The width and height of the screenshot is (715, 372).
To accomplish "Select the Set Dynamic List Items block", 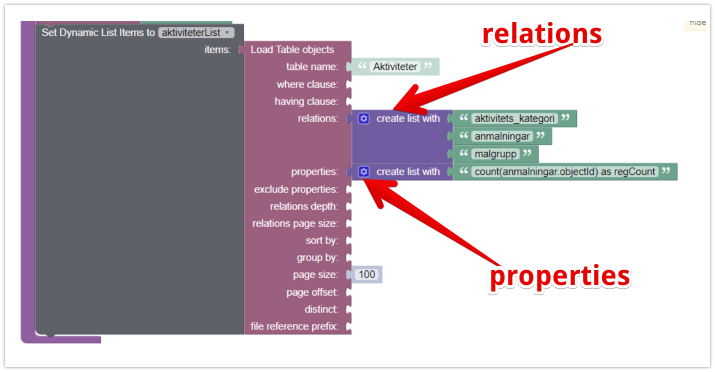I will 98,33.
